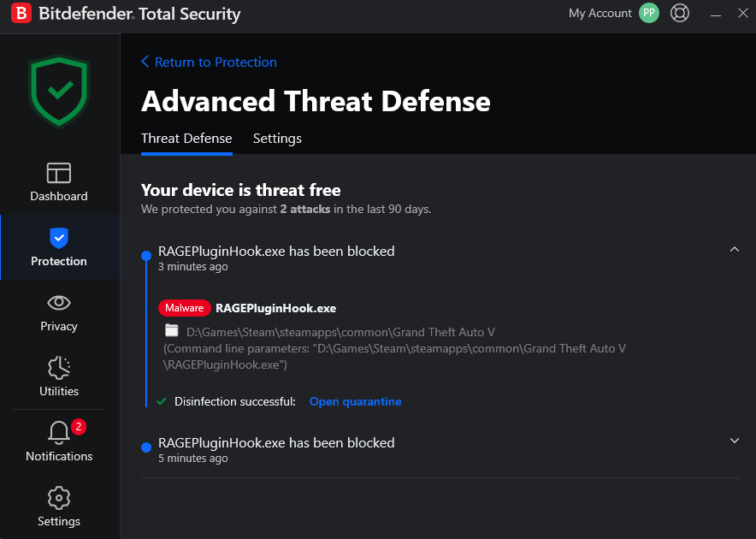Click the support lifebuoy icon
The image size is (756, 539).
click(680, 14)
